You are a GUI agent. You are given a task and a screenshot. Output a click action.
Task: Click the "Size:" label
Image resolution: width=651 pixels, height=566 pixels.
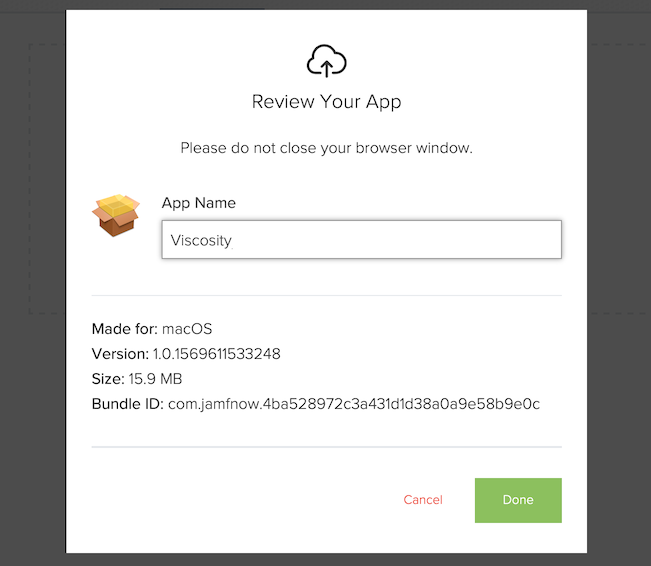point(108,379)
